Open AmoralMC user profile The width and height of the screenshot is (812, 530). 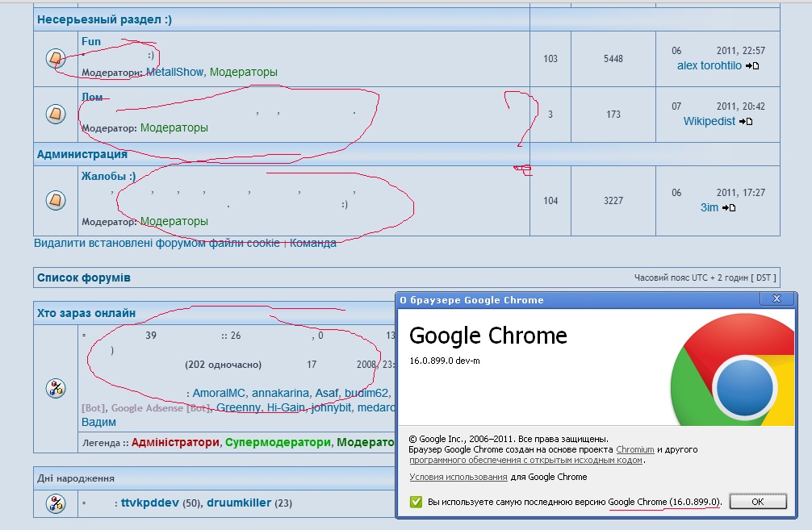[x=219, y=393]
